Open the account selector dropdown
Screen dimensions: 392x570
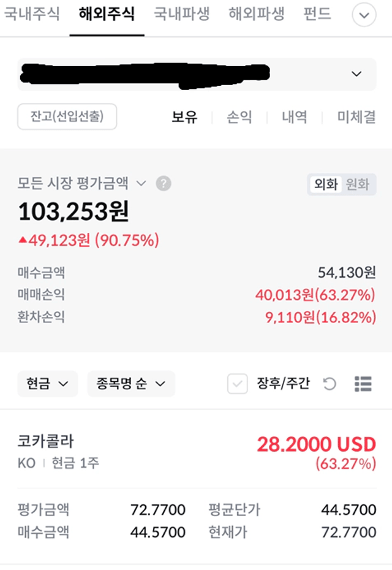[197, 74]
